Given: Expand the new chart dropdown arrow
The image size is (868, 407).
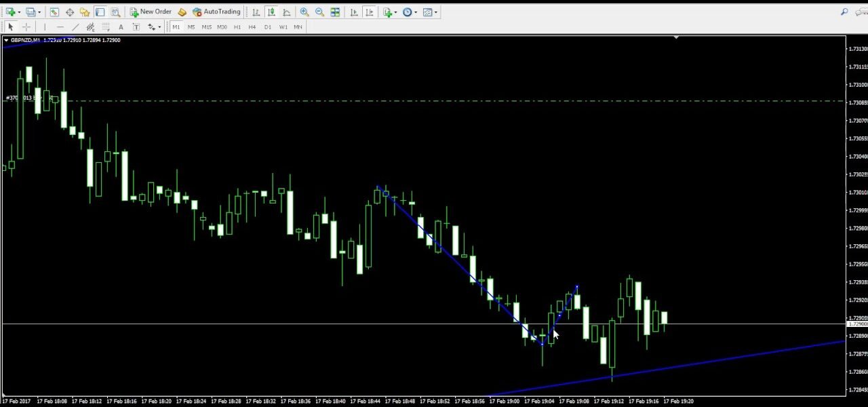Looking at the screenshot, I should point(20,12).
